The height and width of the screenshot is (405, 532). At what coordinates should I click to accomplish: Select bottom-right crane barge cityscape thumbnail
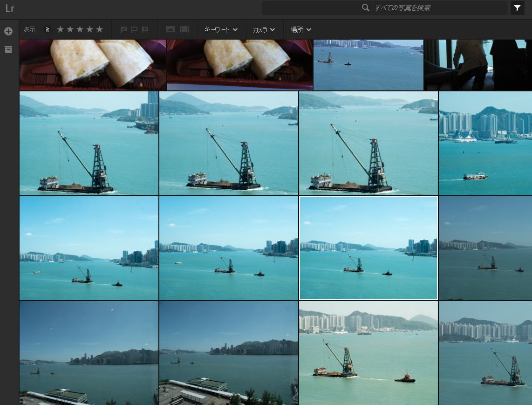pyautogui.click(x=485, y=353)
